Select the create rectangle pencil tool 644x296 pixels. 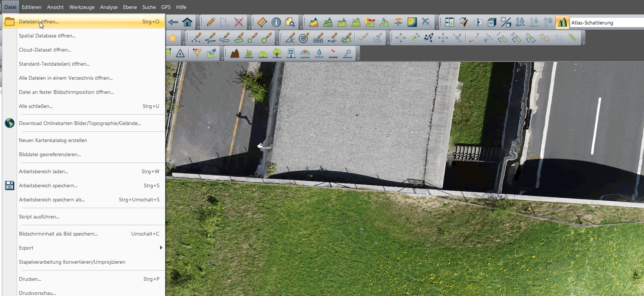[253, 38]
